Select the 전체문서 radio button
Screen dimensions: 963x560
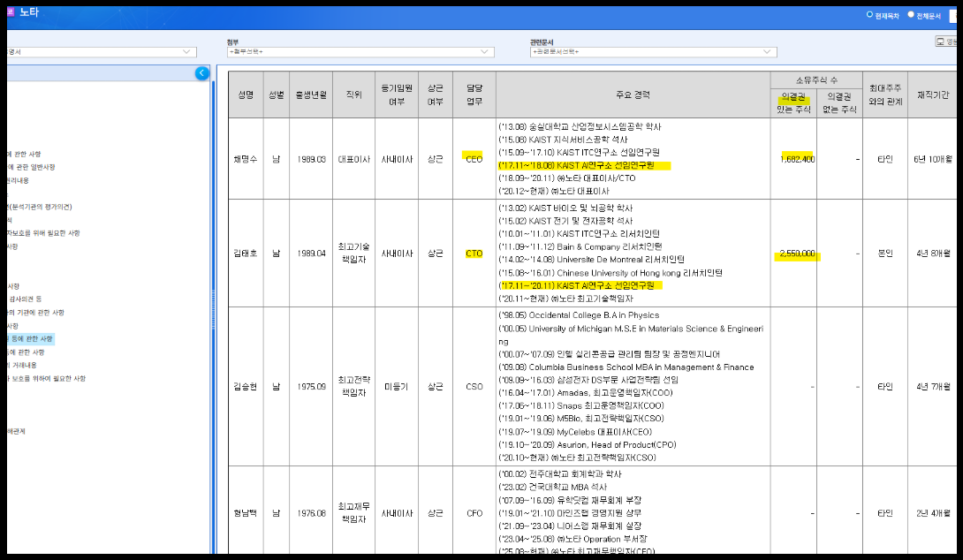(x=911, y=15)
